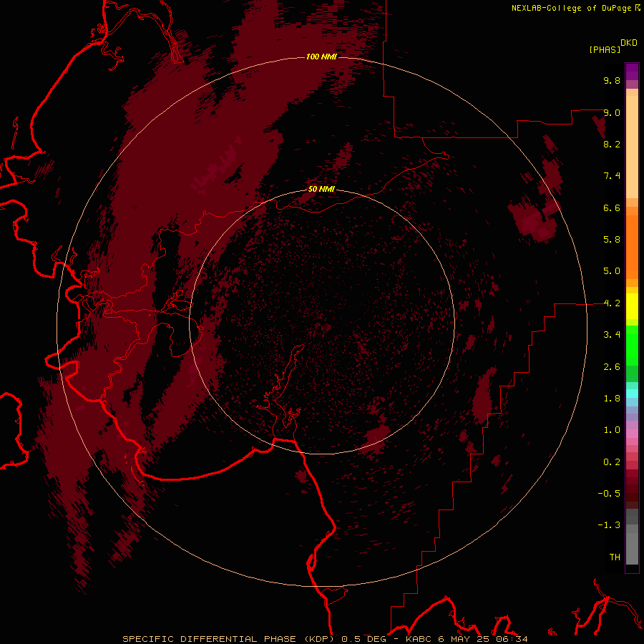Click the SPECIFIC DIFFERENTIAL PHASE (KDP) title text

230,639
